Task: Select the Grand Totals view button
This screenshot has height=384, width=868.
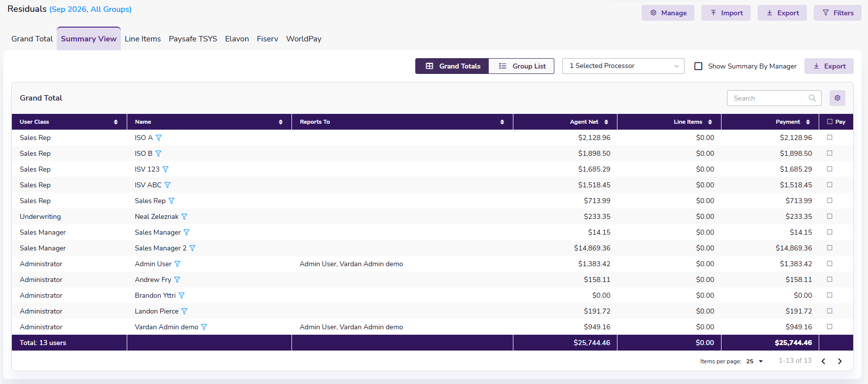Action: pos(452,66)
